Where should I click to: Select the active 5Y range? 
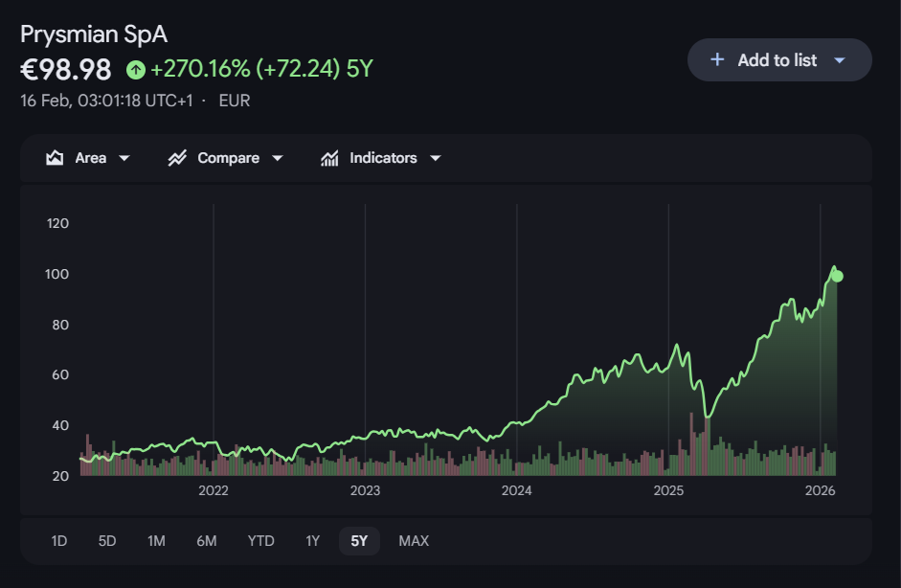click(359, 541)
